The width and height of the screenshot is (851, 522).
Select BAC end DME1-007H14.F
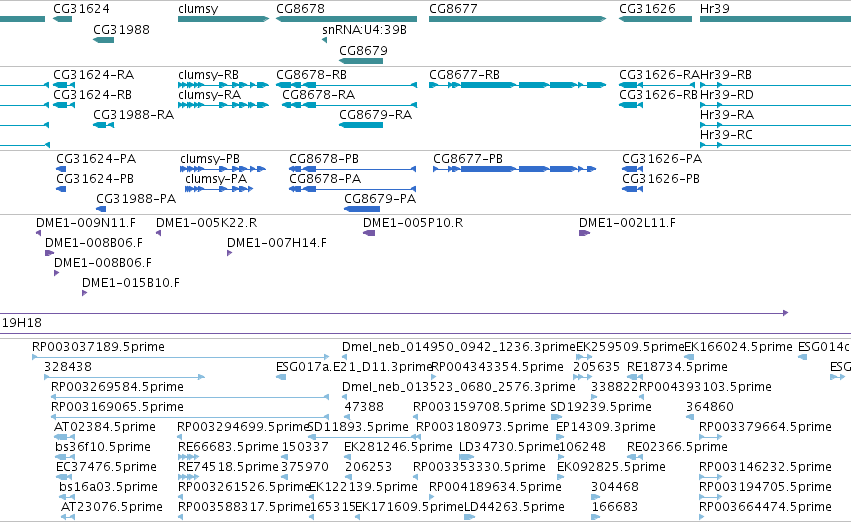pos(277,243)
